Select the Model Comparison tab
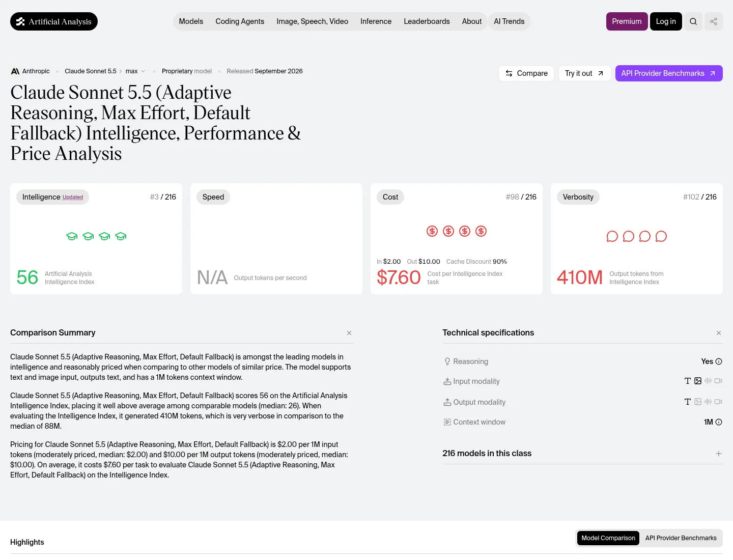733x560 pixels. coord(608,538)
